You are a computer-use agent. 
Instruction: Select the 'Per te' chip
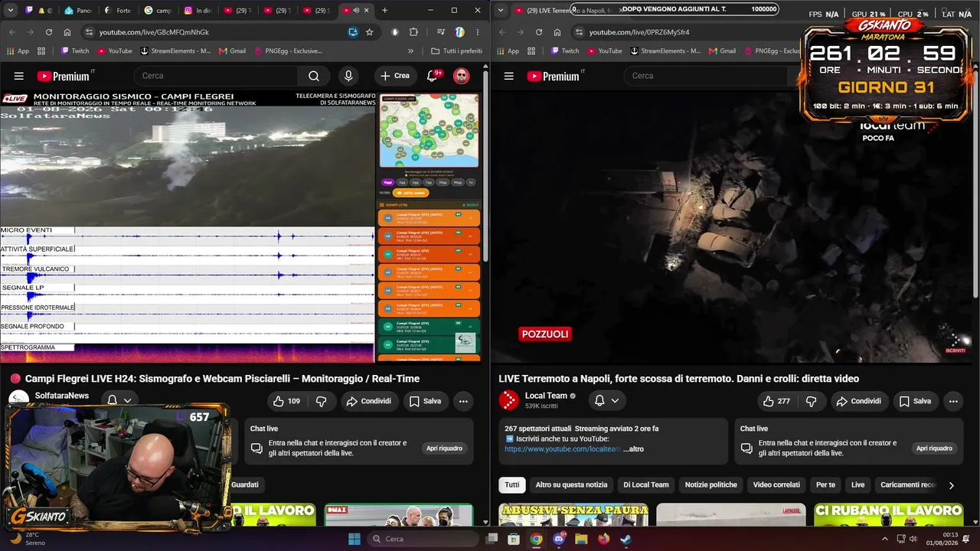click(825, 485)
